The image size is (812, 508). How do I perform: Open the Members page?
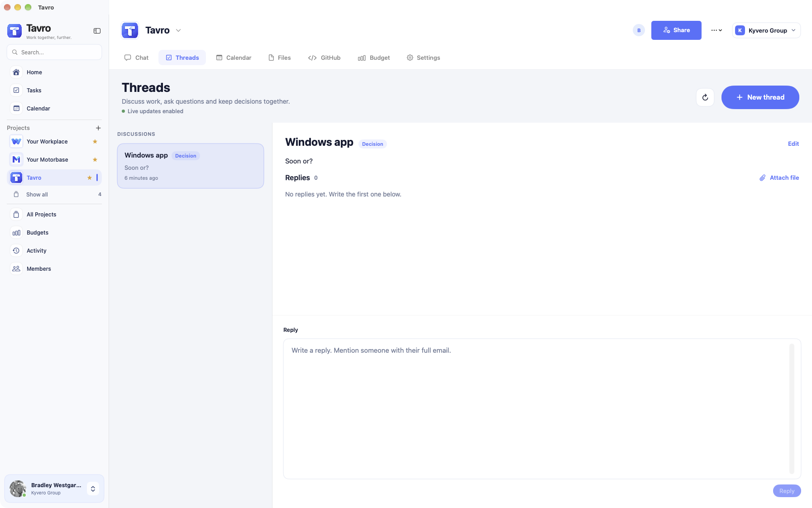[54, 269]
